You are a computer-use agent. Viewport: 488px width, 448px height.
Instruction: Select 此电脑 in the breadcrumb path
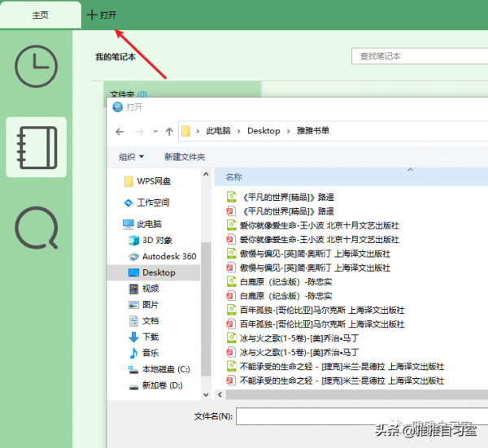(x=219, y=131)
